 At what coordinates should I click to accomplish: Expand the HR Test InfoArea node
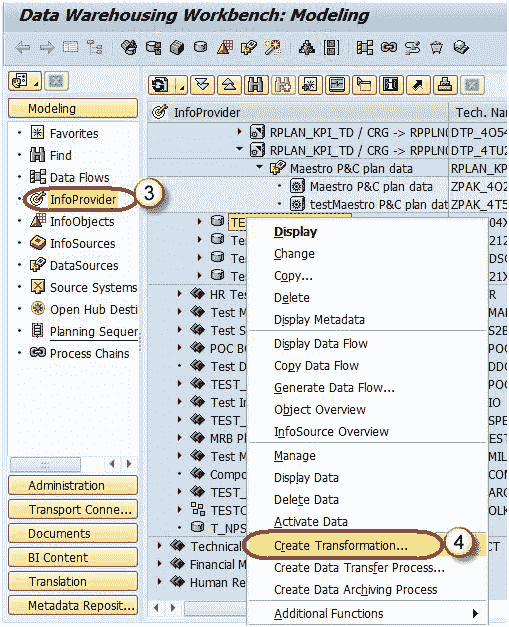click(x=180, y=294)
